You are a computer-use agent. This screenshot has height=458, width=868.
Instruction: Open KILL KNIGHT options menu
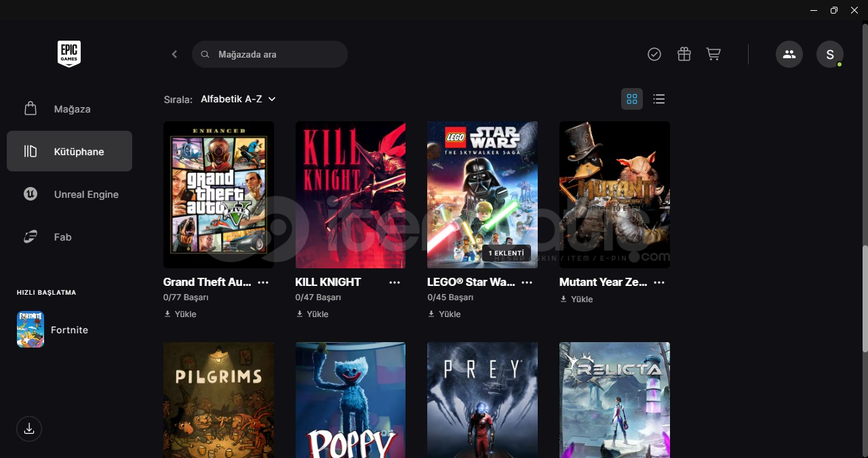tap(395, 283)
